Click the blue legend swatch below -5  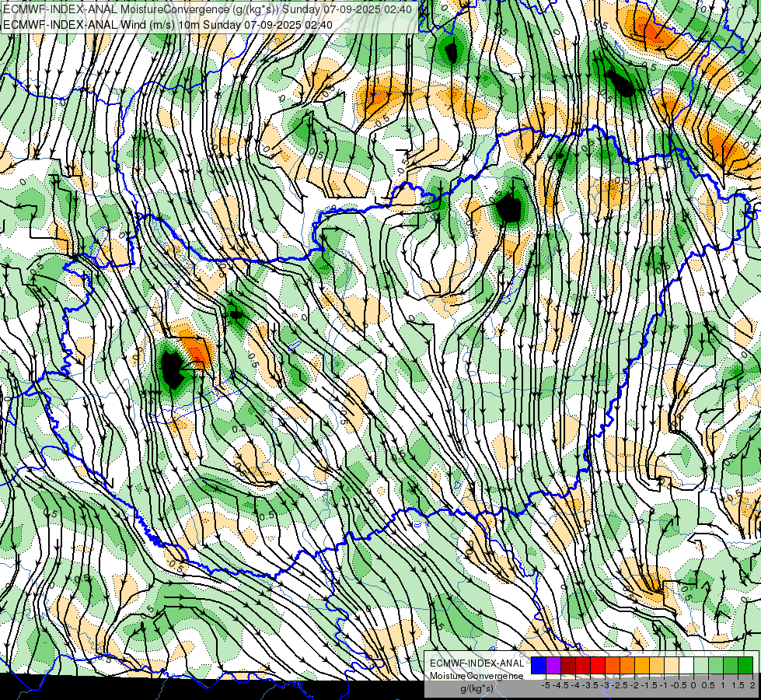(x=539, y=666)
